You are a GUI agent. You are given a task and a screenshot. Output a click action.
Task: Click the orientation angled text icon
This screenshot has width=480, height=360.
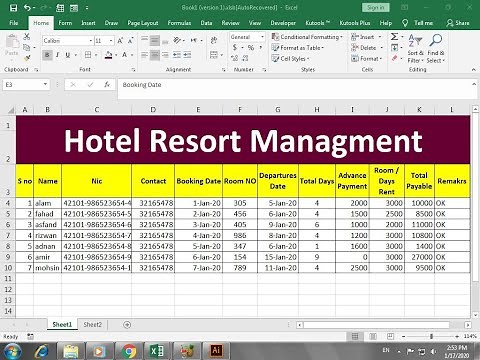coord(177,41)
